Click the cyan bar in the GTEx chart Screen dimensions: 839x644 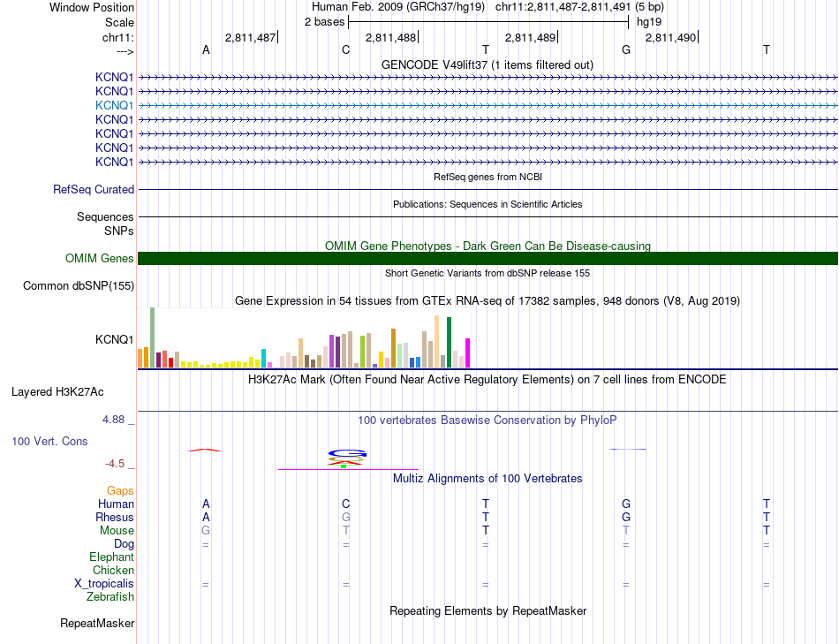263,359
